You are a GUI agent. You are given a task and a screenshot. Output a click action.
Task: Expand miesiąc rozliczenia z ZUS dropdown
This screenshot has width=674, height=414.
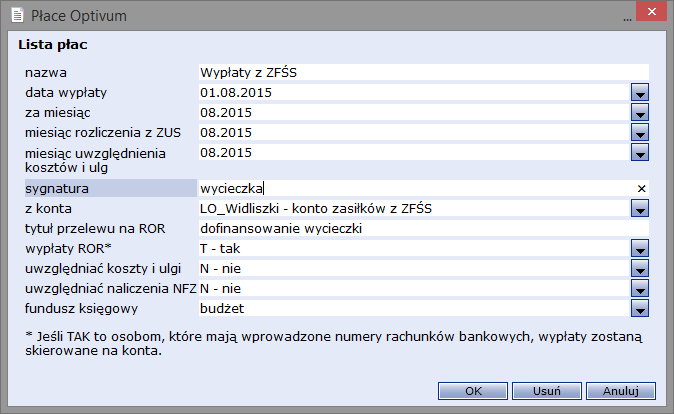click(640, 132)
